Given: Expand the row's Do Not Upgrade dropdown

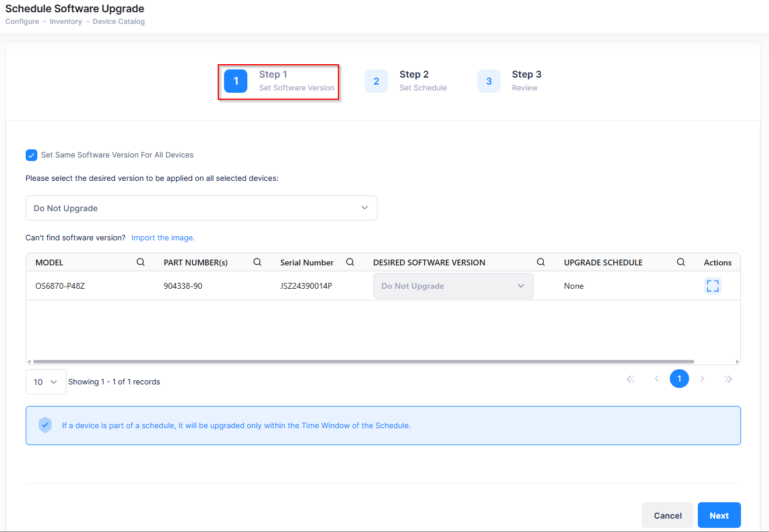Looking at the screenshot, I should click(x=453, y=286).
